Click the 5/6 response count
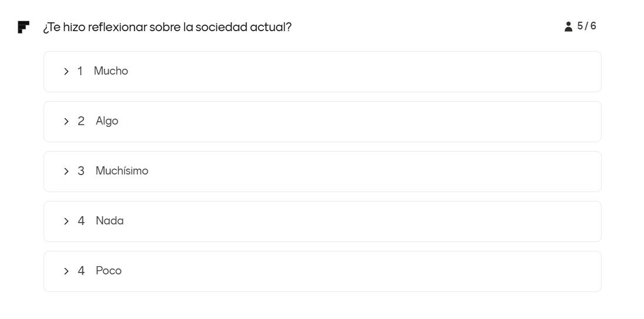This screenshot has width=644, height=319. click(586, 26)
